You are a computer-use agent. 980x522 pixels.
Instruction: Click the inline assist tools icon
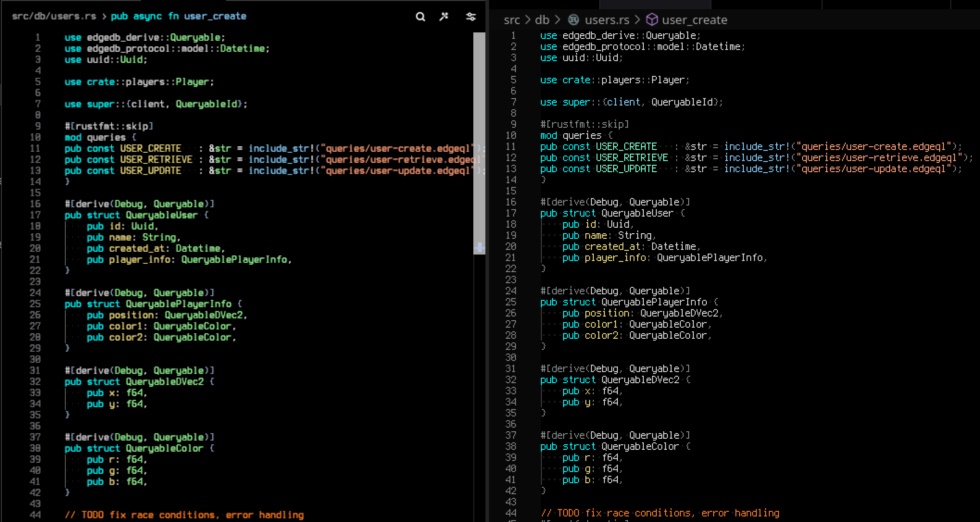[x=444, y=17]
